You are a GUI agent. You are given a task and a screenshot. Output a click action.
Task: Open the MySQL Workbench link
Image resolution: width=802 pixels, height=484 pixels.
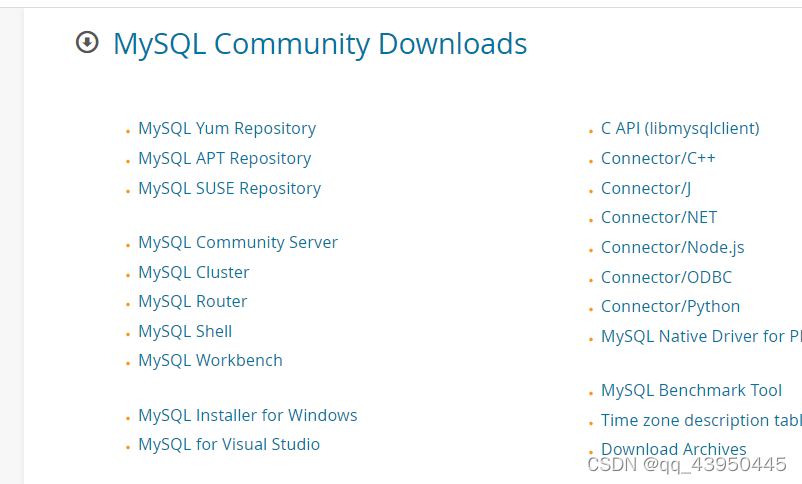pos(210,360)
